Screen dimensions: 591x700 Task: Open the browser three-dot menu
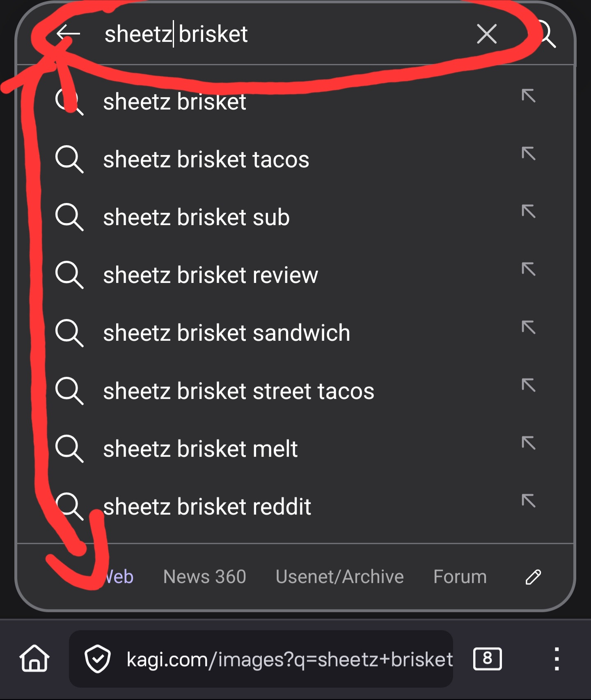(x=557, y=659)
